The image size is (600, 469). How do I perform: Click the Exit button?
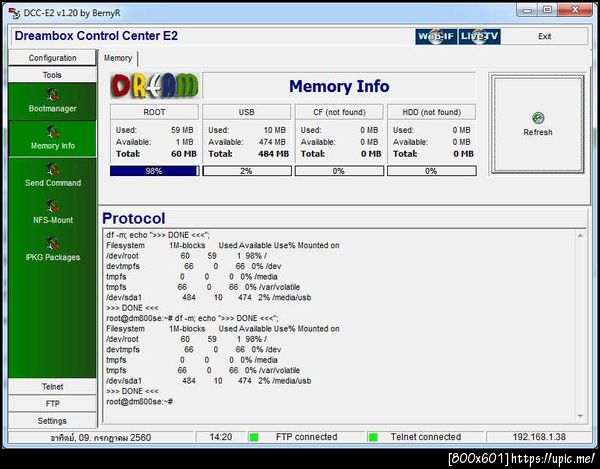point(544,36)
